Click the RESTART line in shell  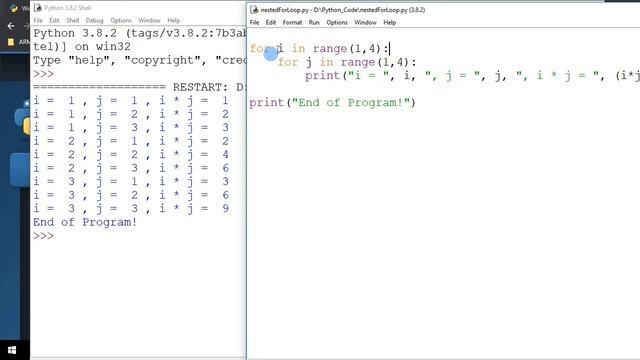pyautogui.click(x=139, y=87)
